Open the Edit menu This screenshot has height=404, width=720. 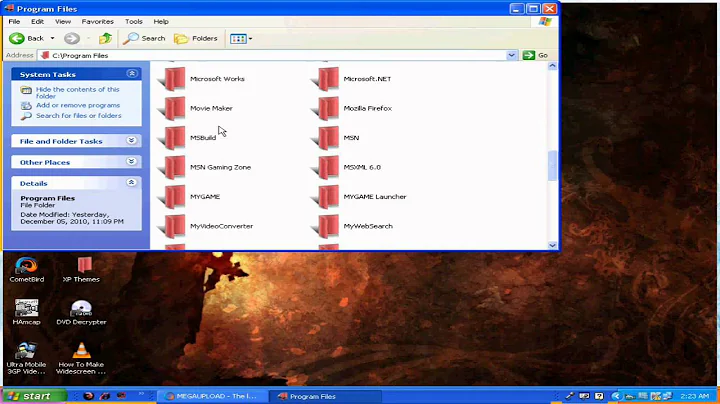[38, 22]
